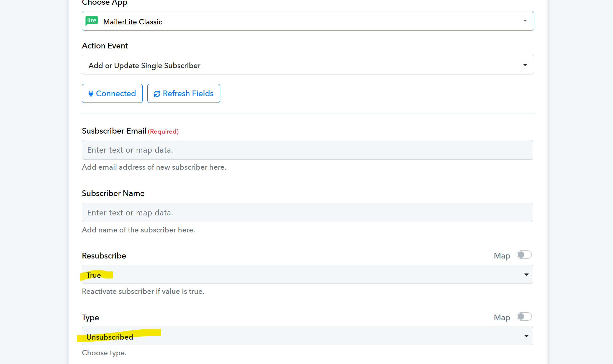Toggle the Map switch for Type
This screenshot has height=364, width=613.
524,317
